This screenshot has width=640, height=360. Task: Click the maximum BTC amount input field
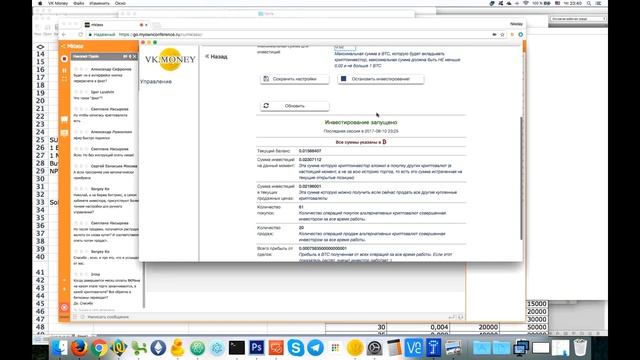(344, 48)
